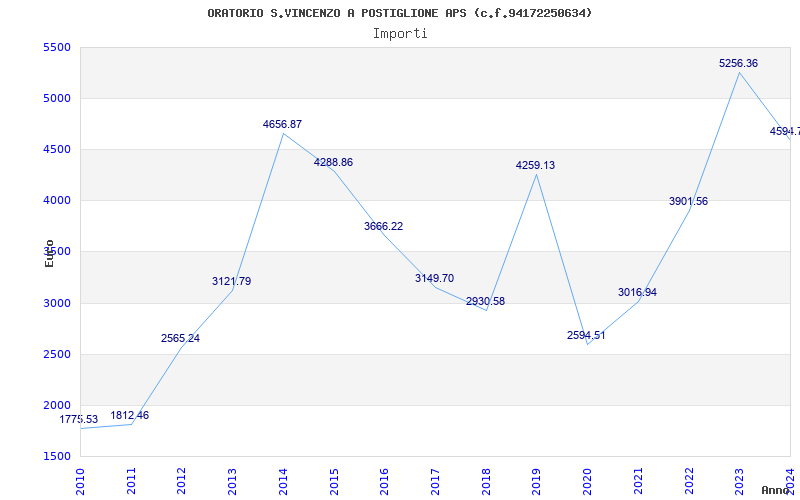The width and height of the screenshot is (800, 500).
Task: Click the Anno x-axis title
Action: 775,490
